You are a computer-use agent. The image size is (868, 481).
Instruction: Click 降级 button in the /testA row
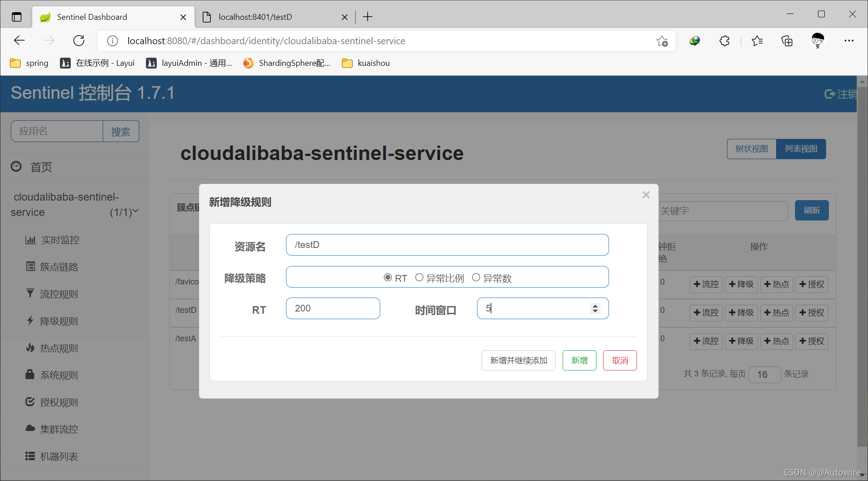pos(741,341)
